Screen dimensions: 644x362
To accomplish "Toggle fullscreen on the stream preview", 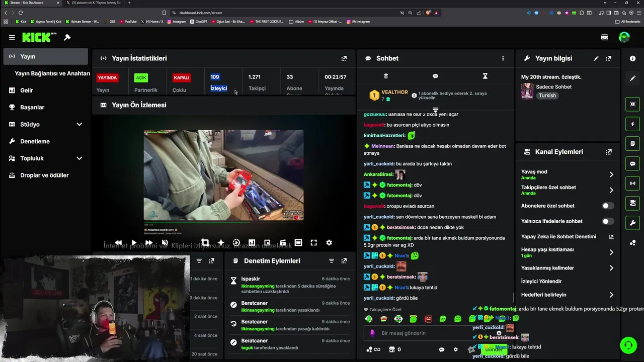I will [314, 243].
